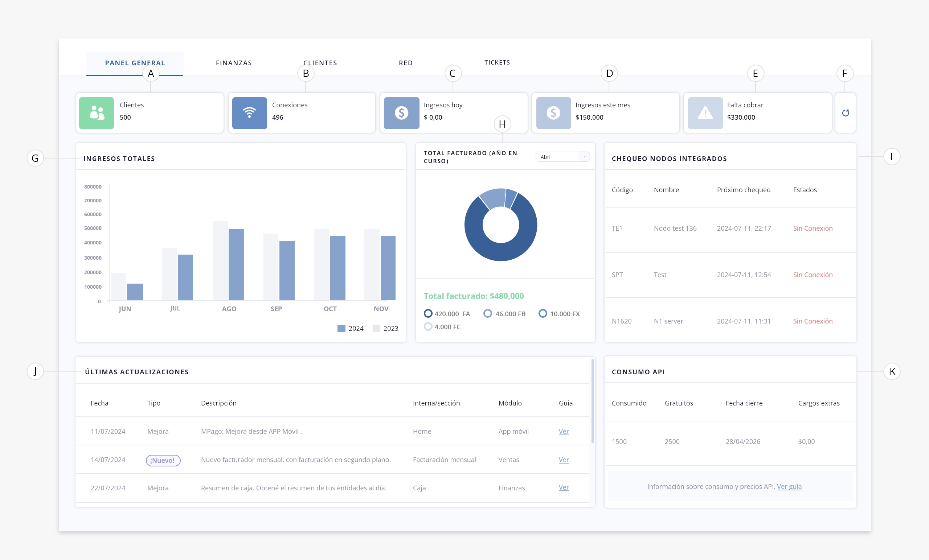The width and height of the screenshot is (929, 560).
Task: Click the 2023 legend square in chart
Action: [x=376, y=328]
